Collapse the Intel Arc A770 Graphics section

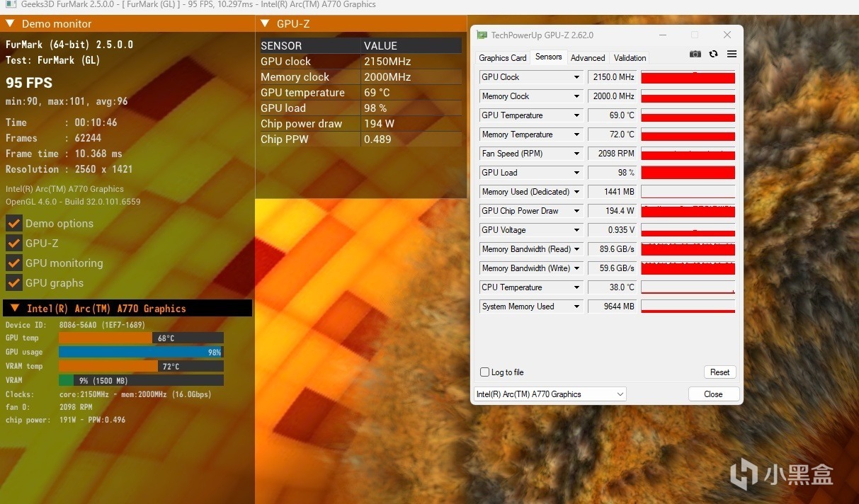tap(15, 308)
